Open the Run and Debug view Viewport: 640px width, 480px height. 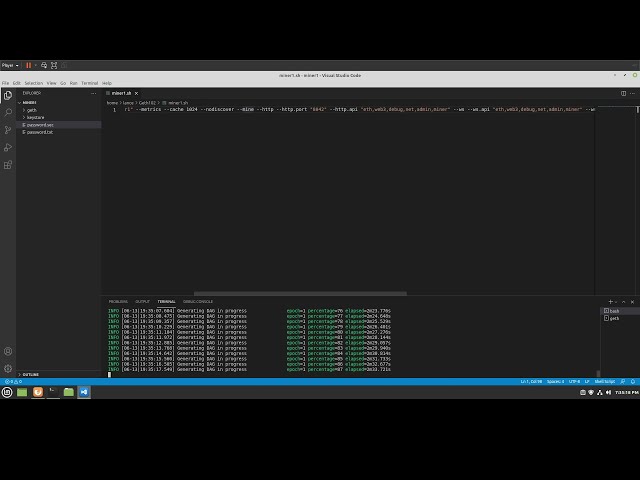coord(8,147)
